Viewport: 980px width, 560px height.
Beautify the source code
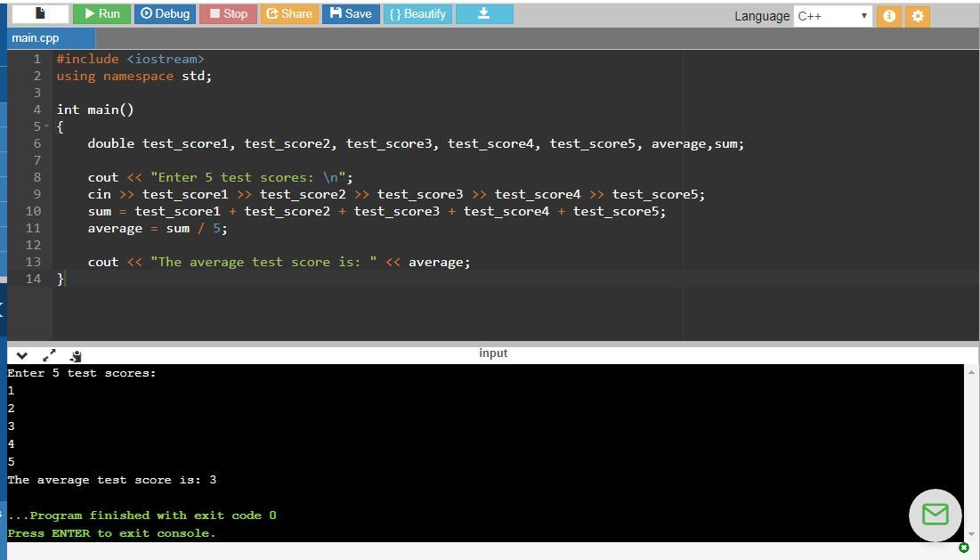(417, 13)
